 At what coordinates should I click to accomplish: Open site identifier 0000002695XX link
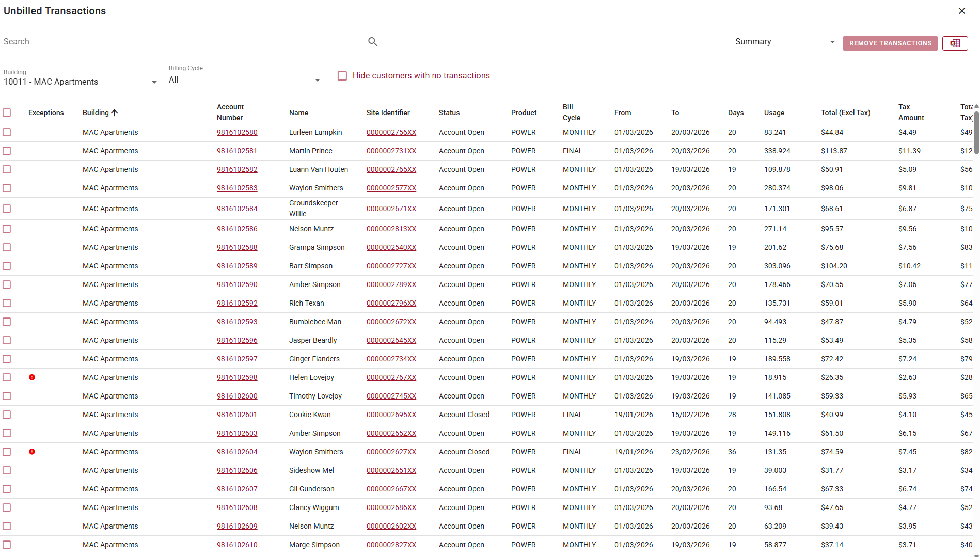tap(391, 415)
